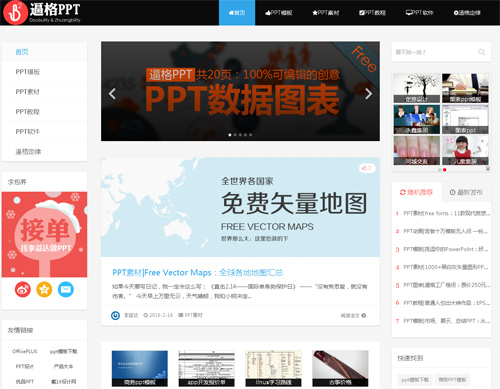Open recommended item 4 PPT素材 1000+

[x=446, y=267]
